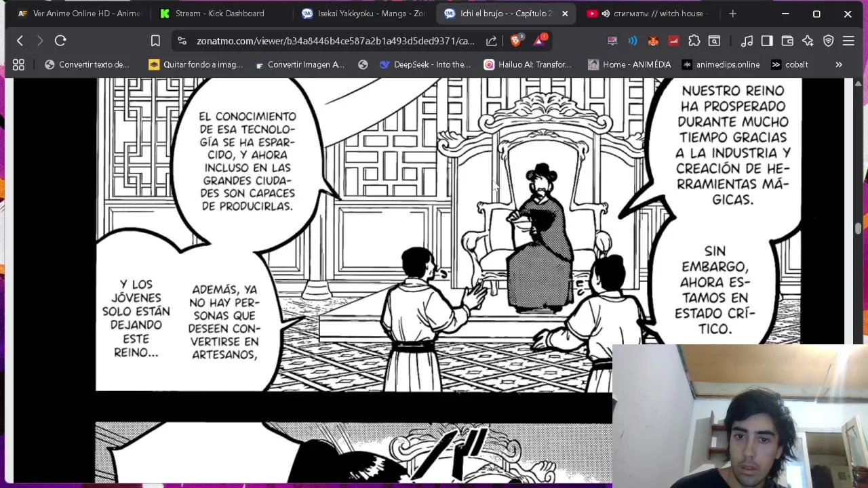Open 'Quitar fondo a imag...' bookmark
Image resolution: width=868 pixels, height=488 pixels.
195,64
